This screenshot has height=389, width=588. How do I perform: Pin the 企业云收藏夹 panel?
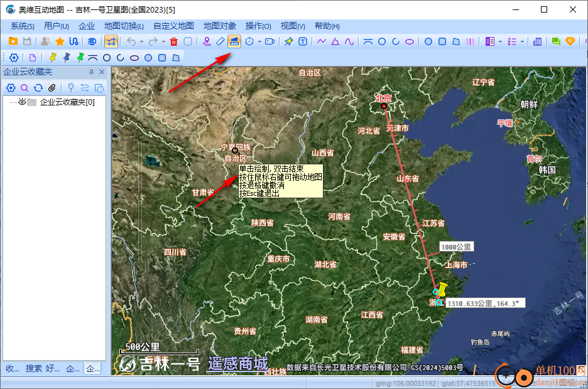tap(91, 72)
